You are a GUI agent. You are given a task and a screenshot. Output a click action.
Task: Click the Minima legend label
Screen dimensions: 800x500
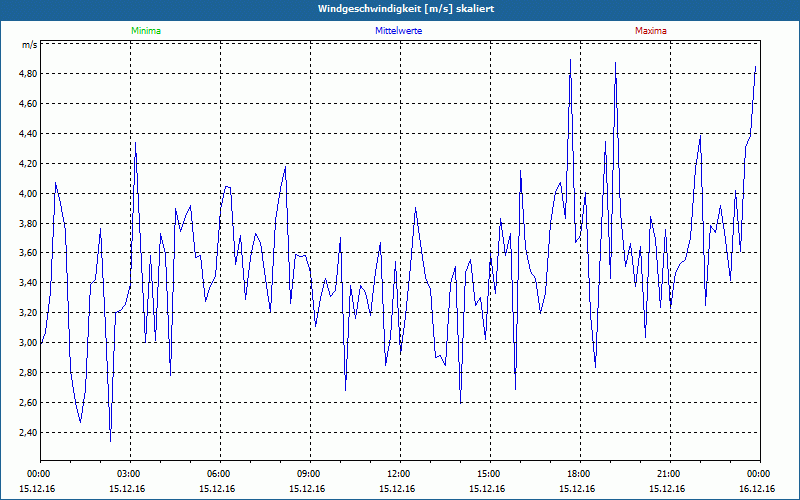click(146, 31)
